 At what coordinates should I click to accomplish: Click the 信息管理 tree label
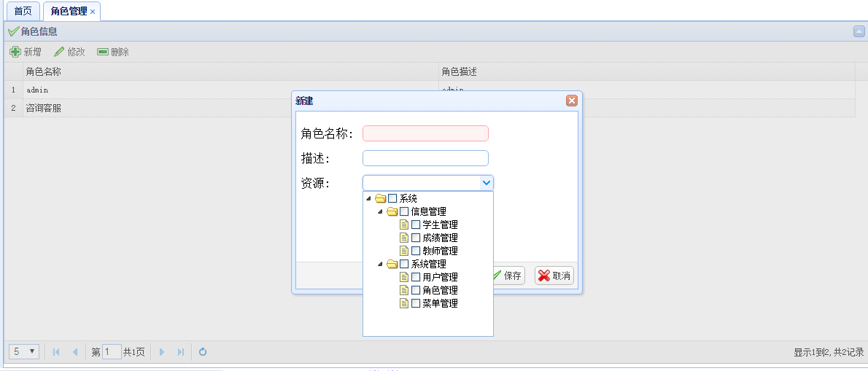428,212
